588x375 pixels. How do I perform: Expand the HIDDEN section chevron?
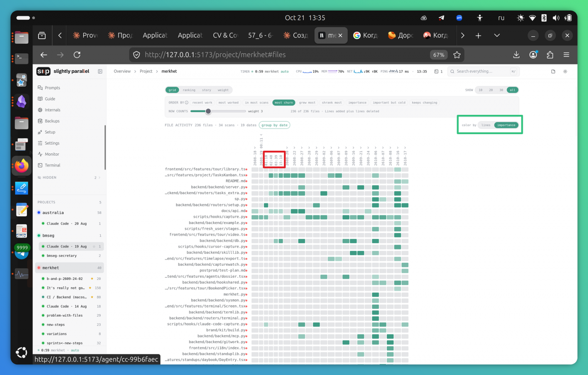(x=100, y=178)
